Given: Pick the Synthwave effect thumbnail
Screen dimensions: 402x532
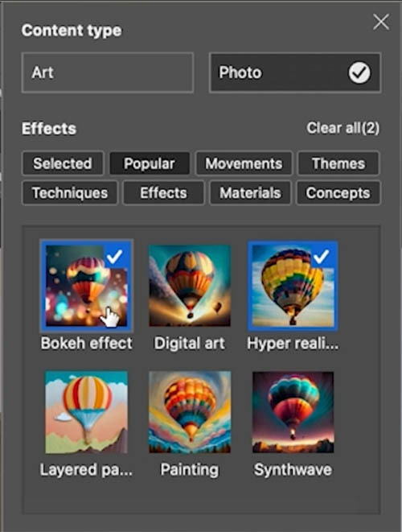Looking at the screenshot, I should point(293,412).
